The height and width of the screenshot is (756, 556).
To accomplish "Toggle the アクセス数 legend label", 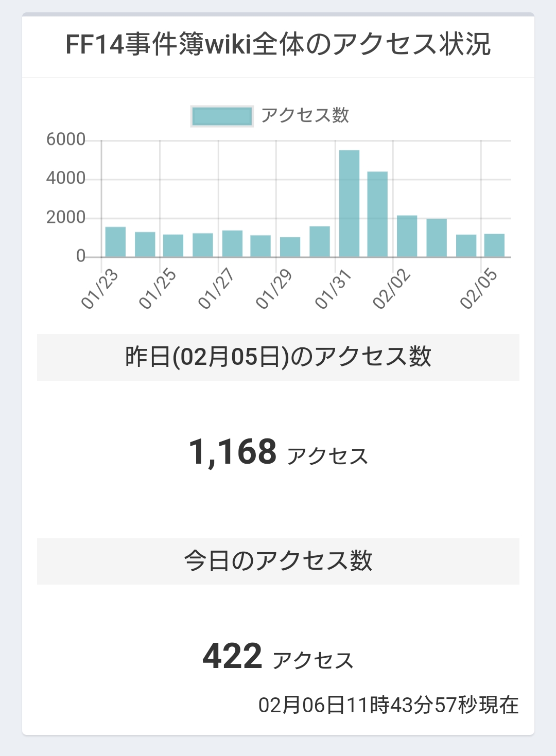I will (x=305, y=116).
